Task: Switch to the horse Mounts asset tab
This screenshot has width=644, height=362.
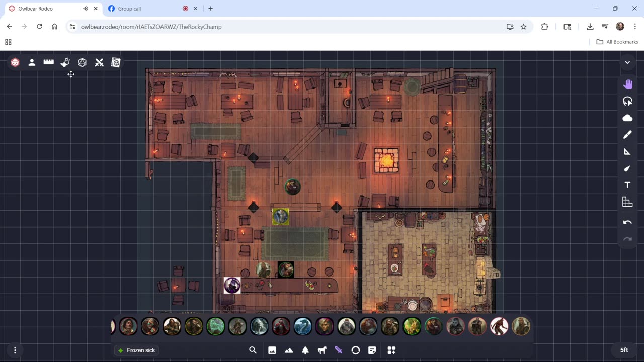Action: pyautogui.click(x=322, y=350)
